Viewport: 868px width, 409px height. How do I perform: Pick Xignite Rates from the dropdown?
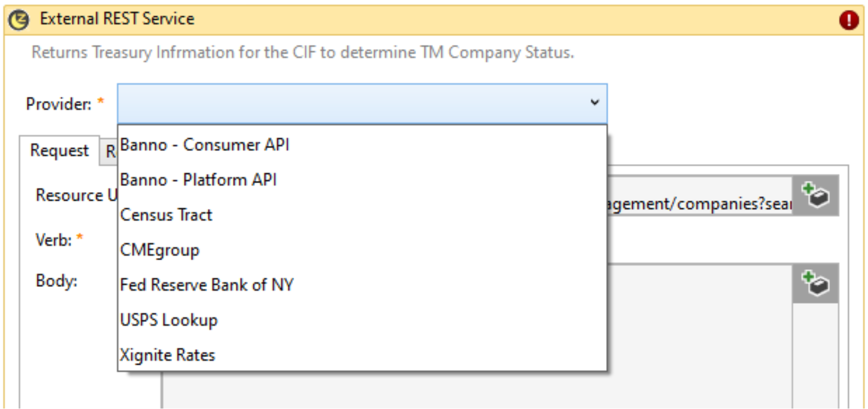tap(168, 355)
